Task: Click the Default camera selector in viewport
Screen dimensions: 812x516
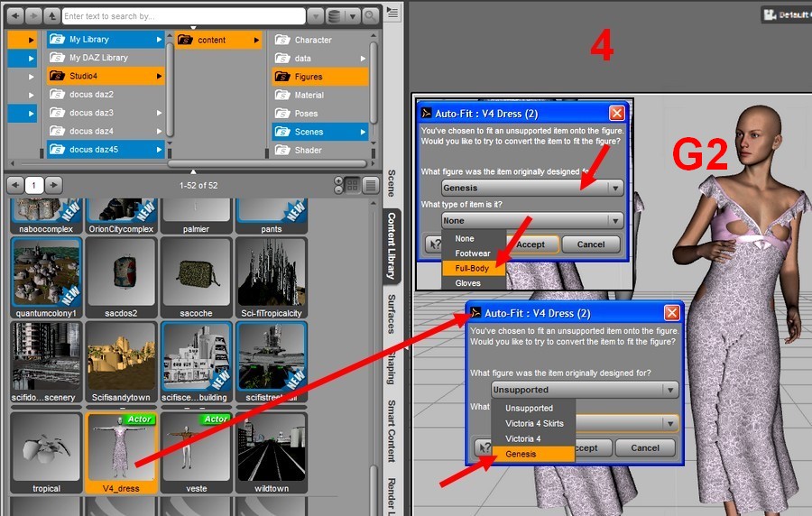Action: tap(786, 15)
